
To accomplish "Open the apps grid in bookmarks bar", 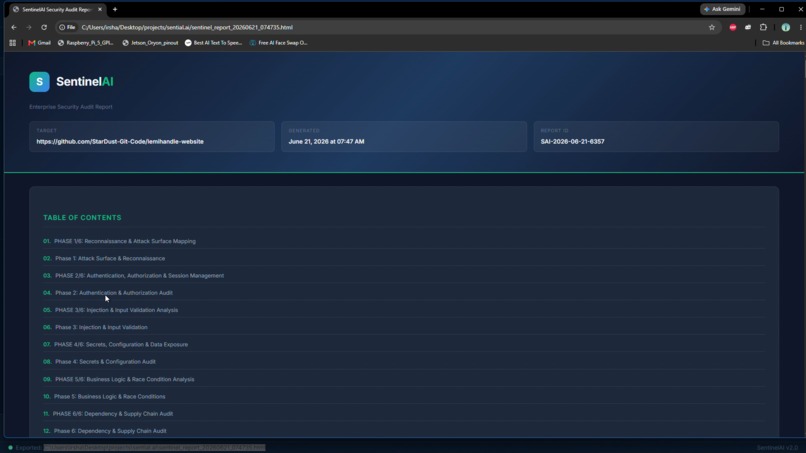I will pyautogui.click(x=13, y=43).
